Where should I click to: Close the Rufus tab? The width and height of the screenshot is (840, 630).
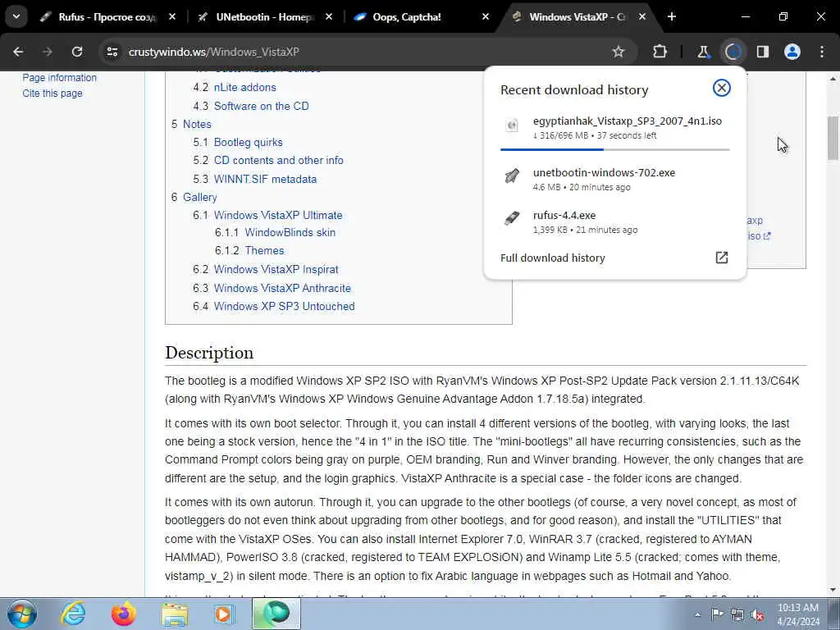pos(172,17)
